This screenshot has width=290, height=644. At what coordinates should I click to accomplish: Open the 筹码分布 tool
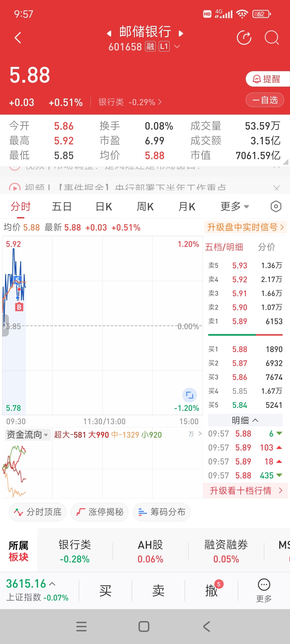pos(162,512)
